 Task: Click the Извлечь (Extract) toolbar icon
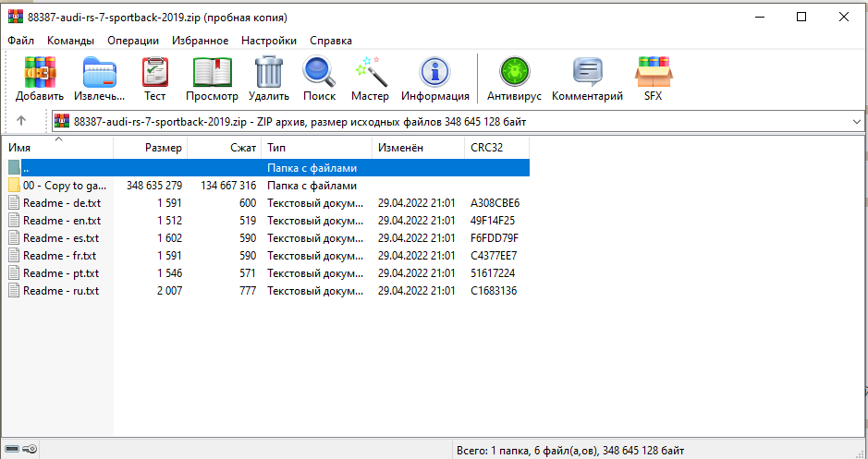click(100, 72)
